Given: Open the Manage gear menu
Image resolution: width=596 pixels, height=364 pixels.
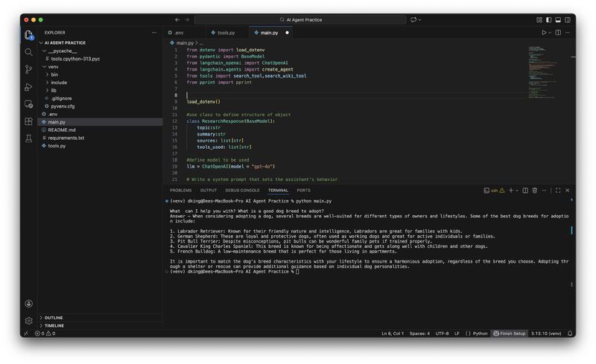Looking at the screenshot, I should (x=28, y=321).
